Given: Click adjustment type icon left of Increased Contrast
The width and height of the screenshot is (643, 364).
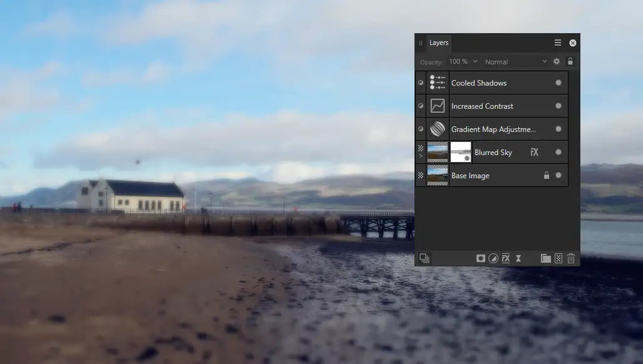Looking at the screenshot, I should pos(421,106).
